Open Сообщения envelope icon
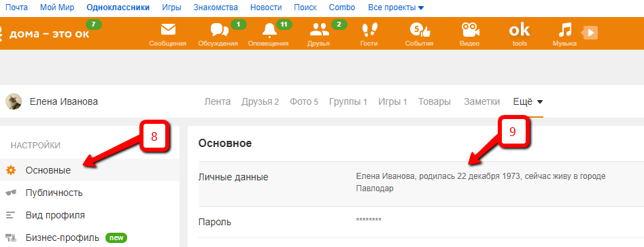Screen dimensions: 644x247 [167, 30]
